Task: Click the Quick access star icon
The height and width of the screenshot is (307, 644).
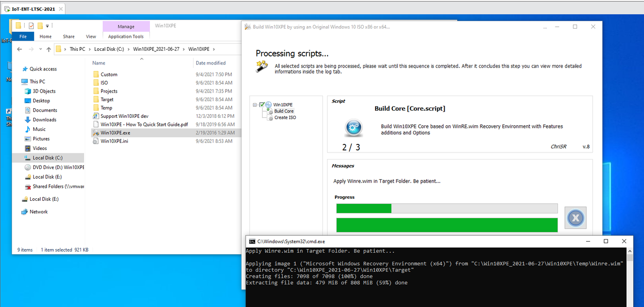Action: click(24, 69)
